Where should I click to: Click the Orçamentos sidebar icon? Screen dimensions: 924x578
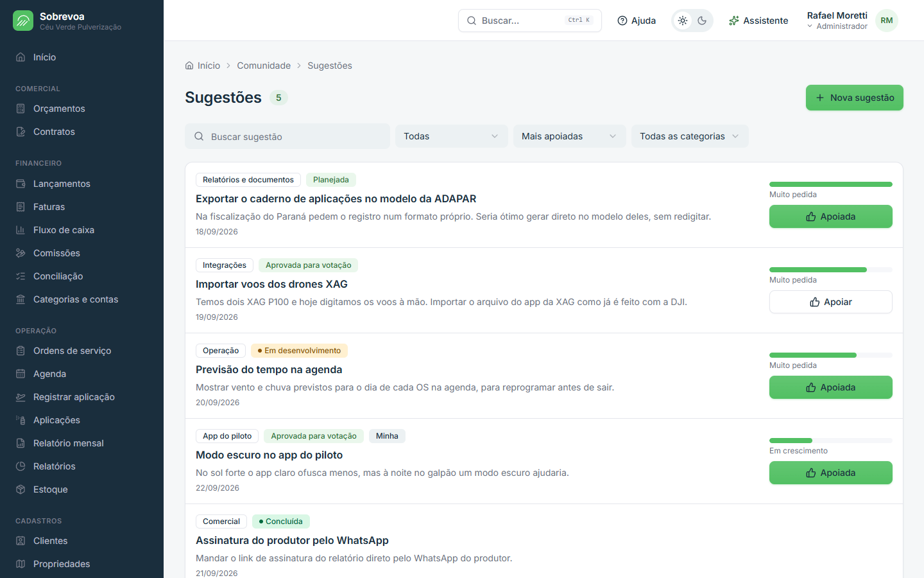coord(21,109)
